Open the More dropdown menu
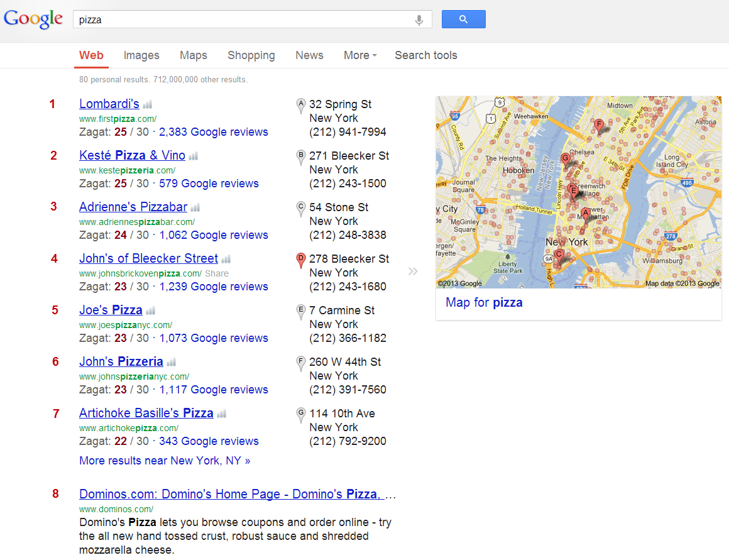 coord(359,55)
